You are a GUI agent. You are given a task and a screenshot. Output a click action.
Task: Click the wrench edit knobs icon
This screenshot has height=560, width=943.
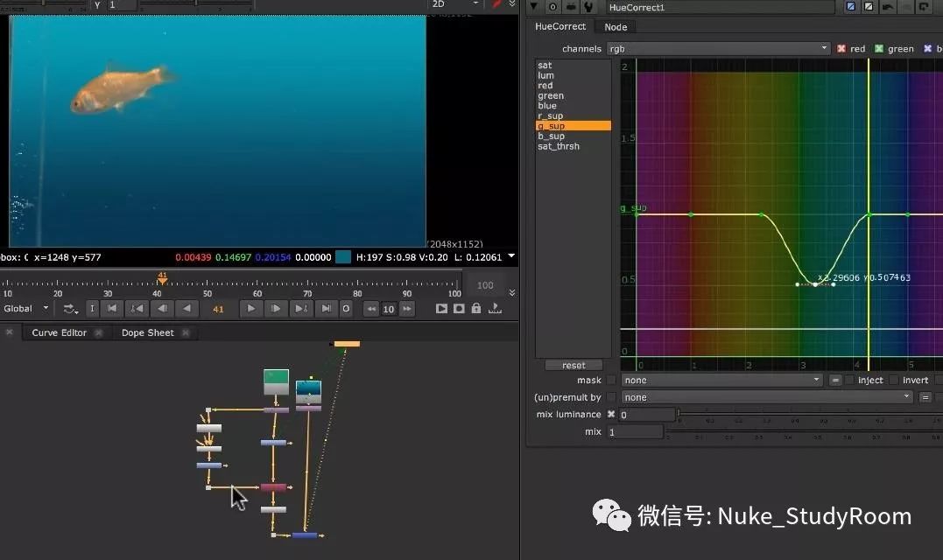(x=588, y=7)
